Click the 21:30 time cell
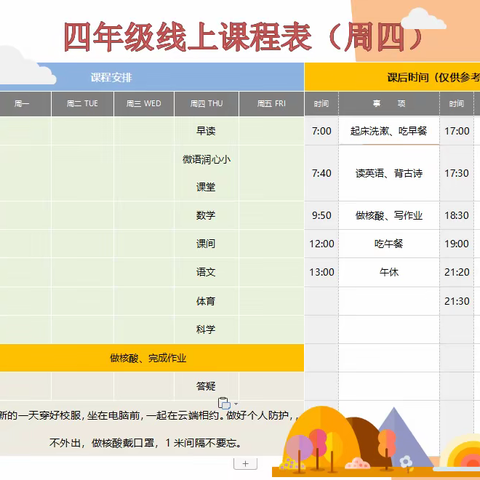 pos(457,301)
